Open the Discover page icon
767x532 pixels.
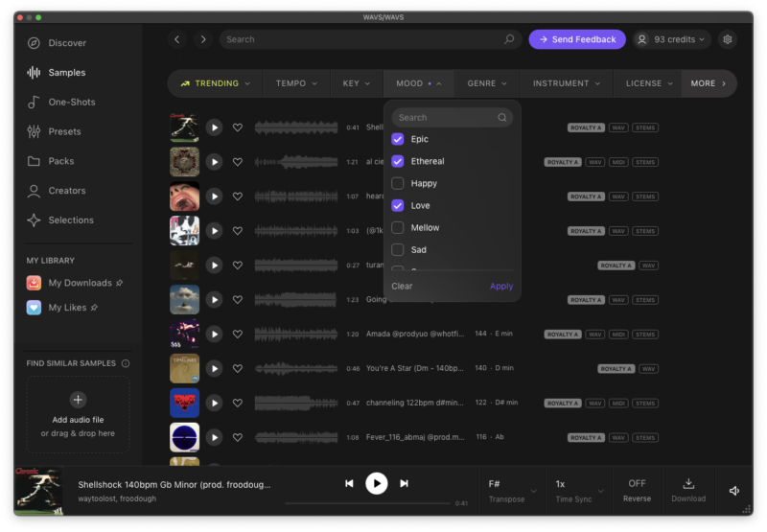35,43
